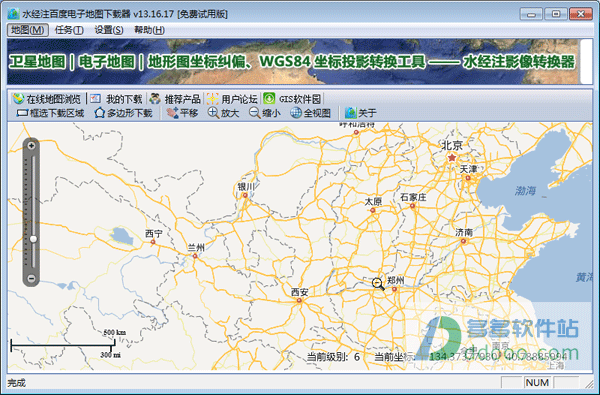
Task: Click the 西安 city marker
Action: 299,301
